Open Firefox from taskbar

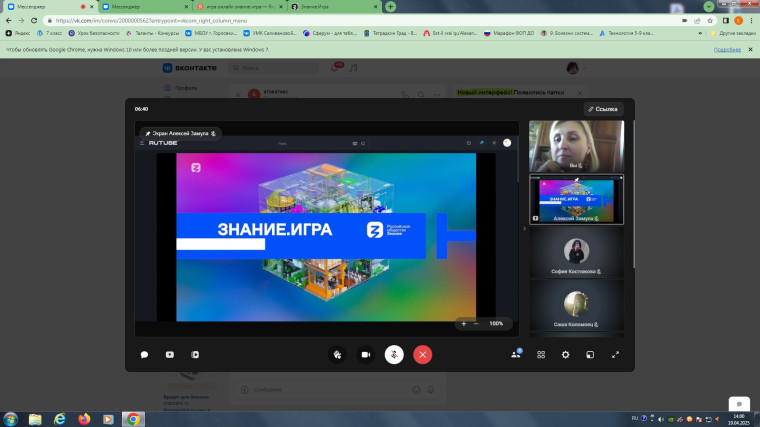click(84, 419)
